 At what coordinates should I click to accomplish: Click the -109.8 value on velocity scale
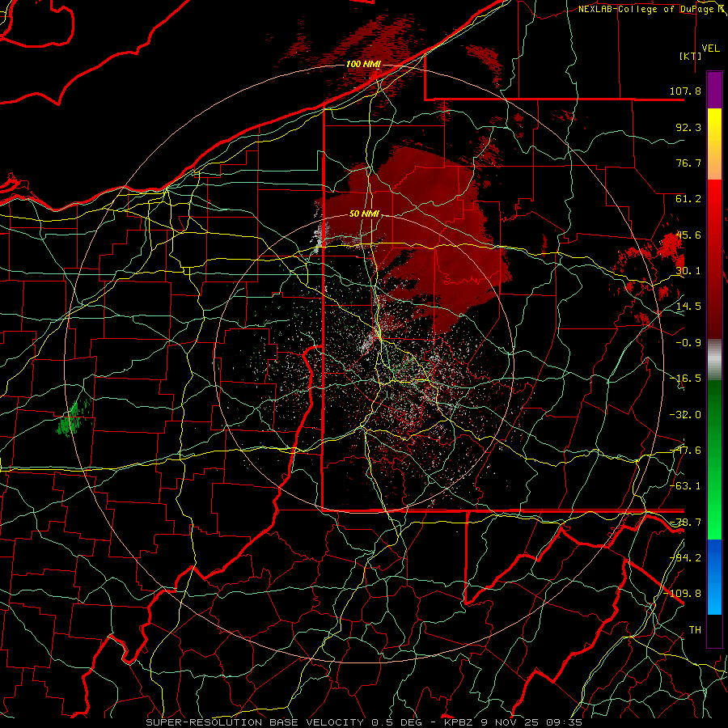coord(683,594)
